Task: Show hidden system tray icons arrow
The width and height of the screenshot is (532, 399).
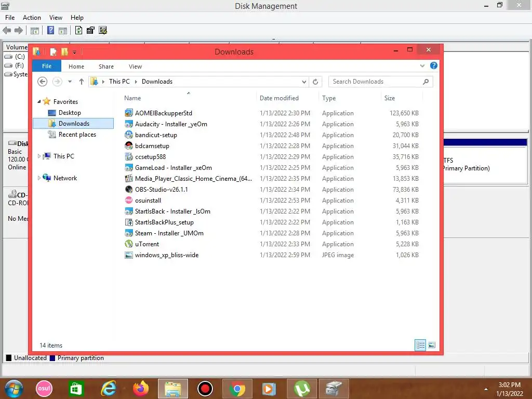Action: pos(486,389)
